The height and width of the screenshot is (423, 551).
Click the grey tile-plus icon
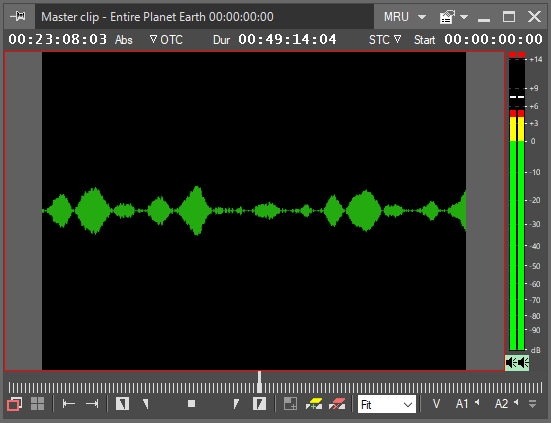pyautogui.click(x=290, y=404)
